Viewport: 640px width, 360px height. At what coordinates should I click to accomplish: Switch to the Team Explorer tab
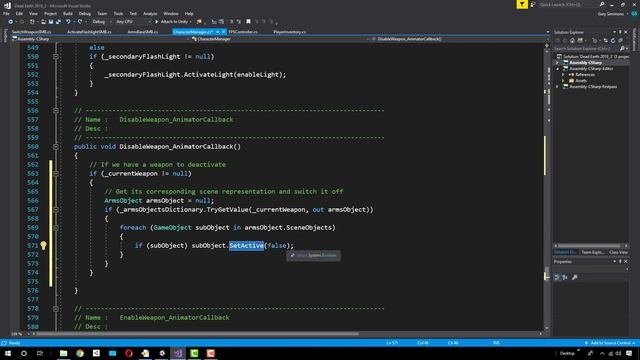click(592, 252)
